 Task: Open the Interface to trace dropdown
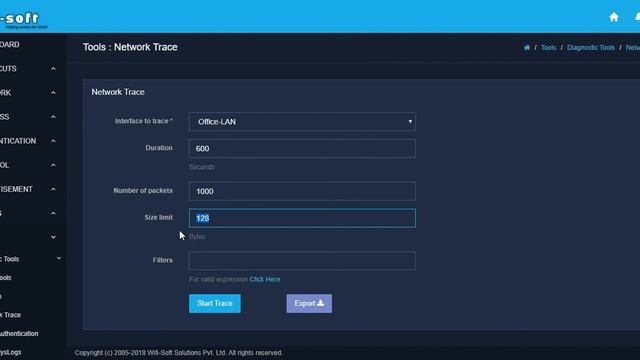pos(302,122)
